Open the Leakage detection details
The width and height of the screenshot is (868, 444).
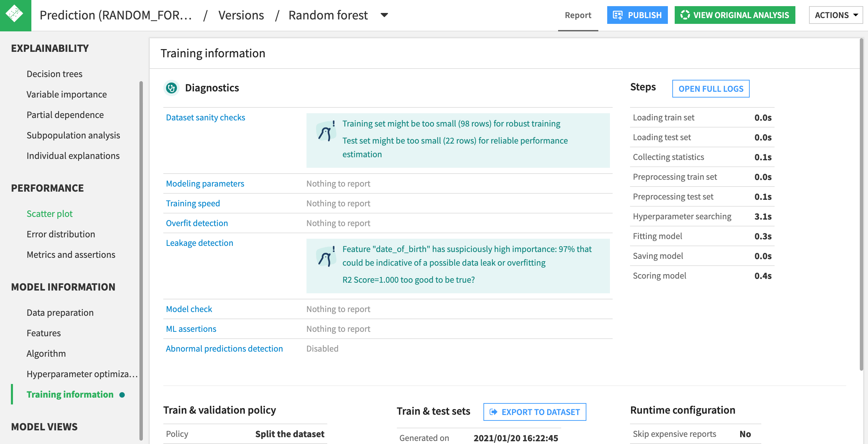(x=199, y=243)
